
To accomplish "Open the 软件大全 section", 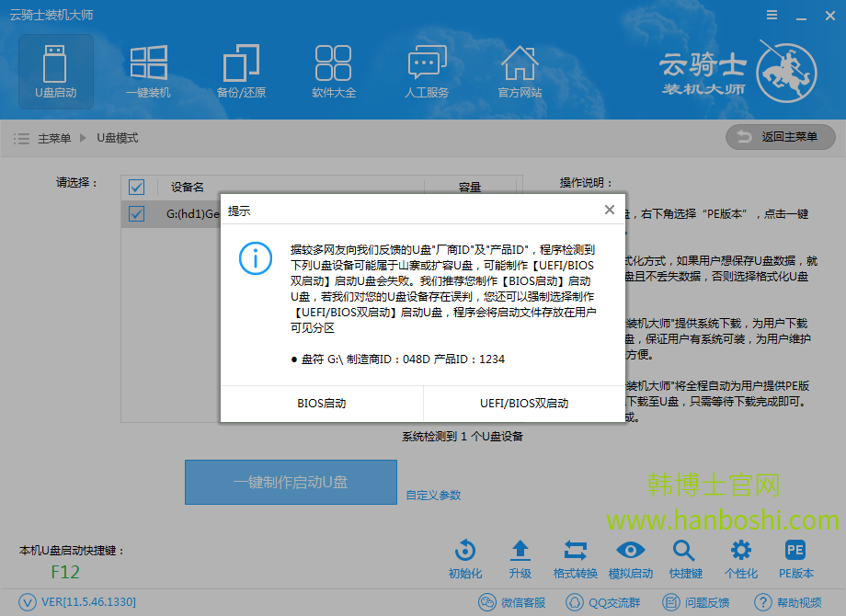I will pyautogui.click(x=334, y=72).
